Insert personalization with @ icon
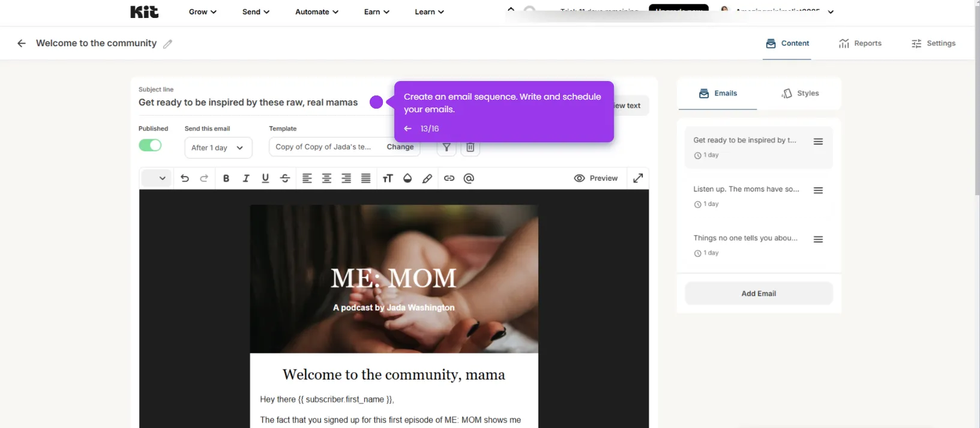980x428 pixels. point(469,178)
